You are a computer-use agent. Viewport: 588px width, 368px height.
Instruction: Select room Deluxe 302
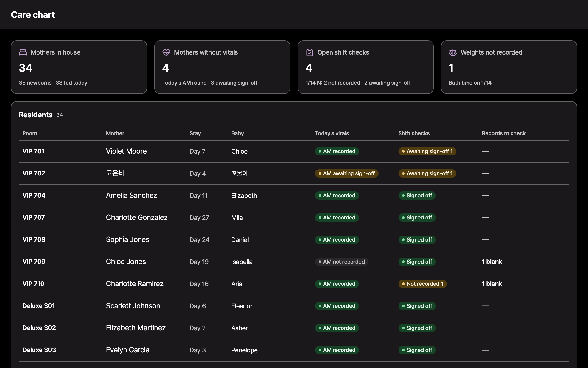tap(39, 328)
